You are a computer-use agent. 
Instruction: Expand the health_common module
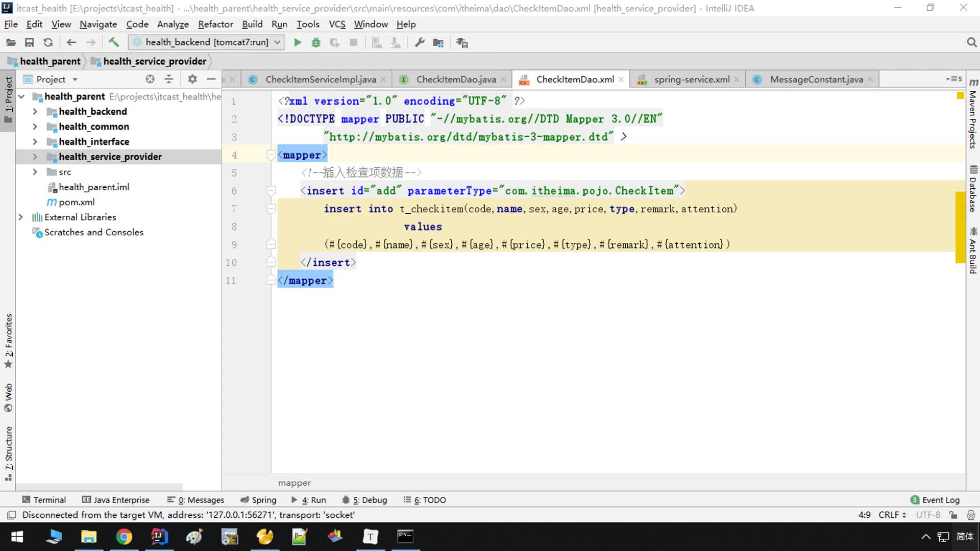(35, 127)
